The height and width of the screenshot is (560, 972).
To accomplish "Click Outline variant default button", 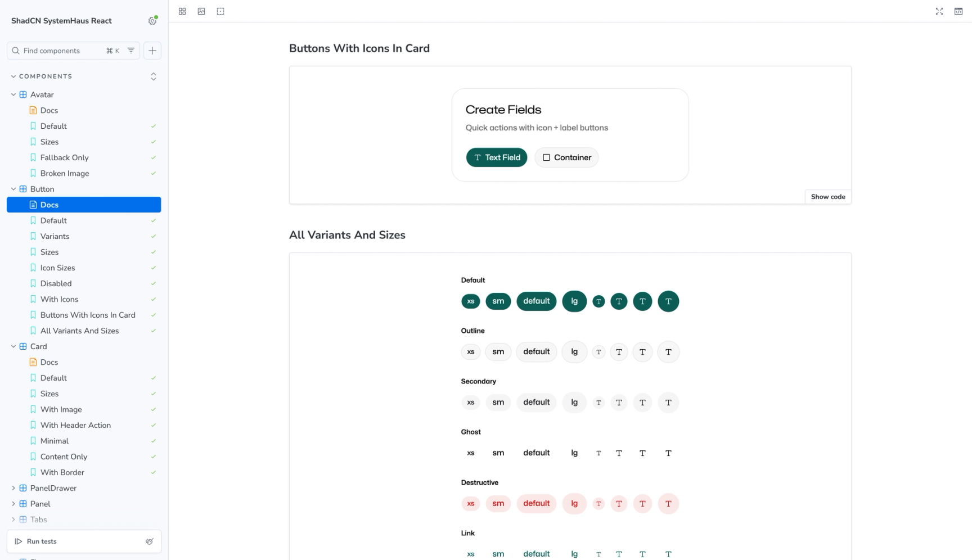I will point(537,352).
